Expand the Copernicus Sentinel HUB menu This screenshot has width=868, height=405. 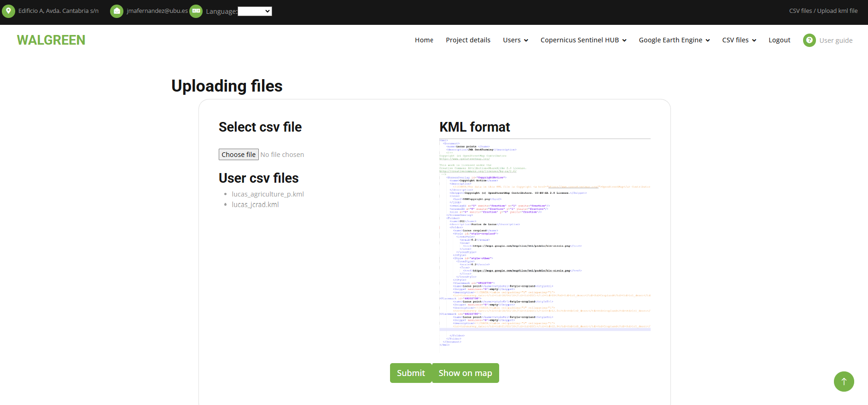583,40
